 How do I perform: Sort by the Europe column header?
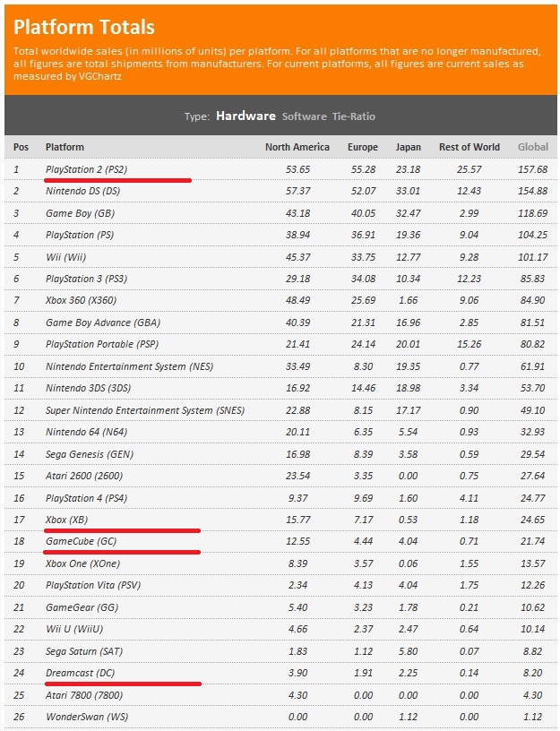tap(362, 147)
